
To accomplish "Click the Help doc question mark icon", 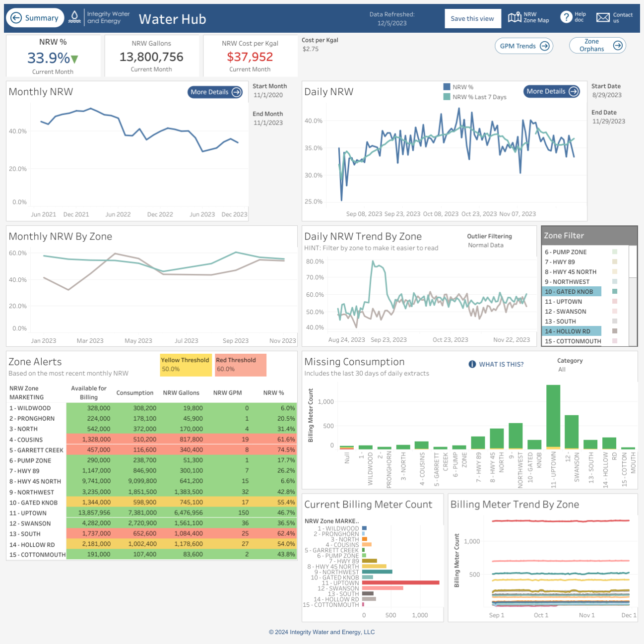I will point(566,17).
